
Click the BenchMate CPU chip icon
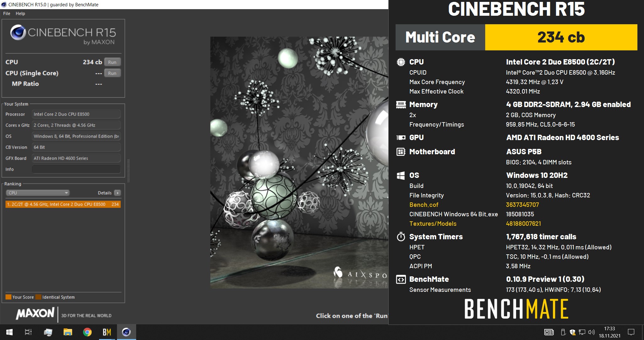pyautogui.click(x=401, y=62)
